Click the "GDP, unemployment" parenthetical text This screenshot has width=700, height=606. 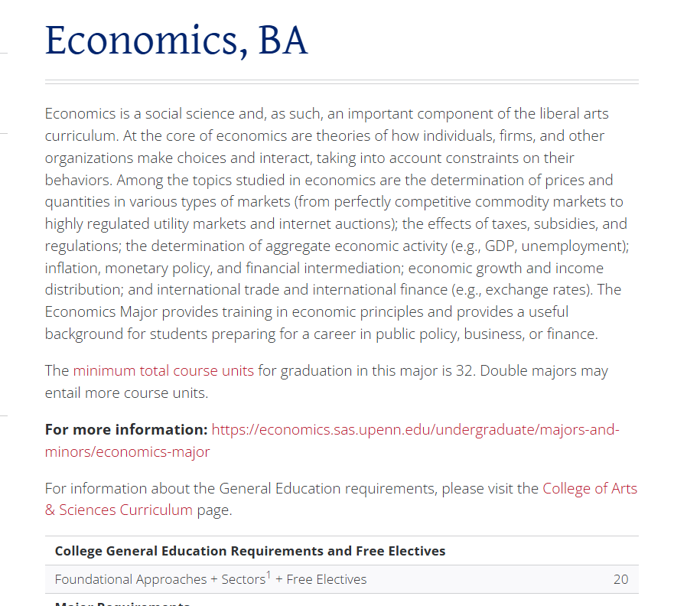[x=555, y=246]
